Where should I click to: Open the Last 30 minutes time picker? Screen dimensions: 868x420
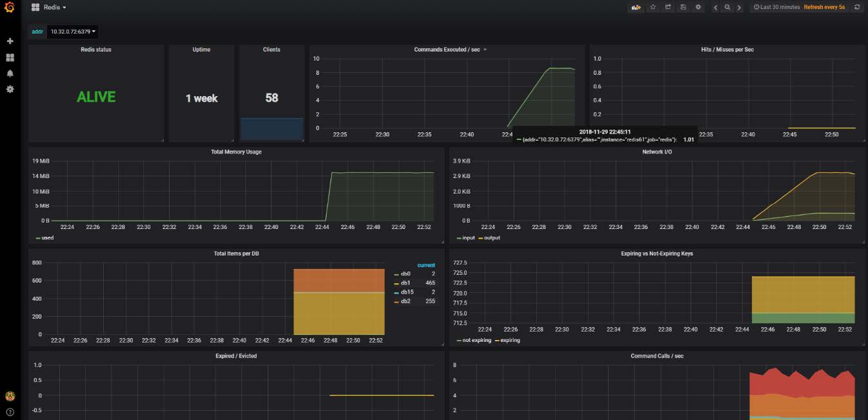click(777, 7)
